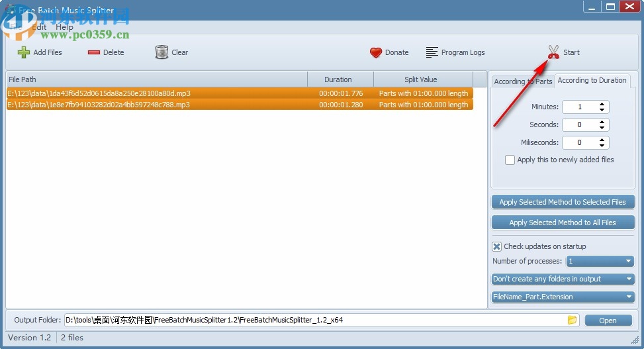Decrease the Miliseconds value with down arrow
This screenshot has height=349, width=644.
point(602,146)
